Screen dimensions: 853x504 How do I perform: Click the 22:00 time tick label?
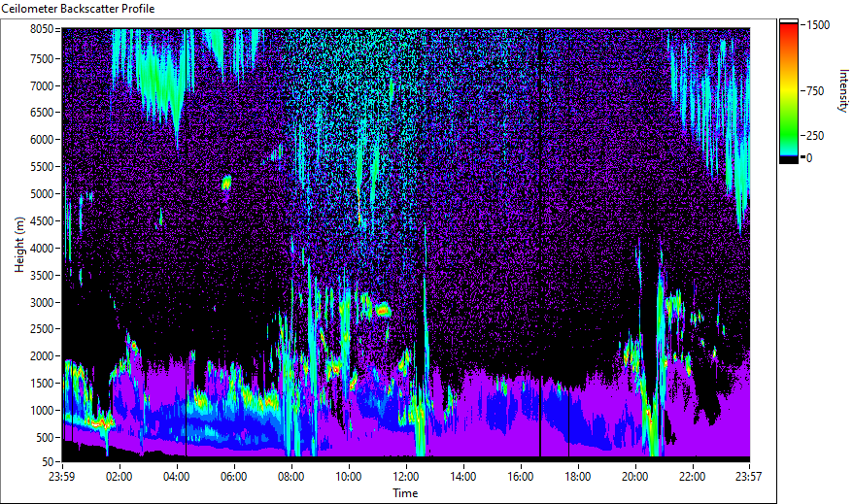pyautogui.click(x=692, y=477)
